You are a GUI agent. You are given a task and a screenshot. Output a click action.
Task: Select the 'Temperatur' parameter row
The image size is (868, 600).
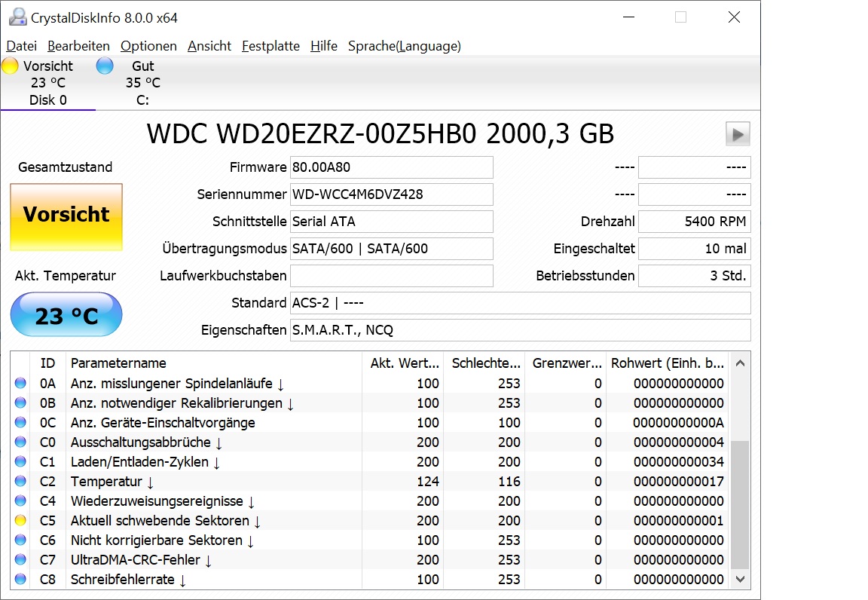click(x=370, y=482)
